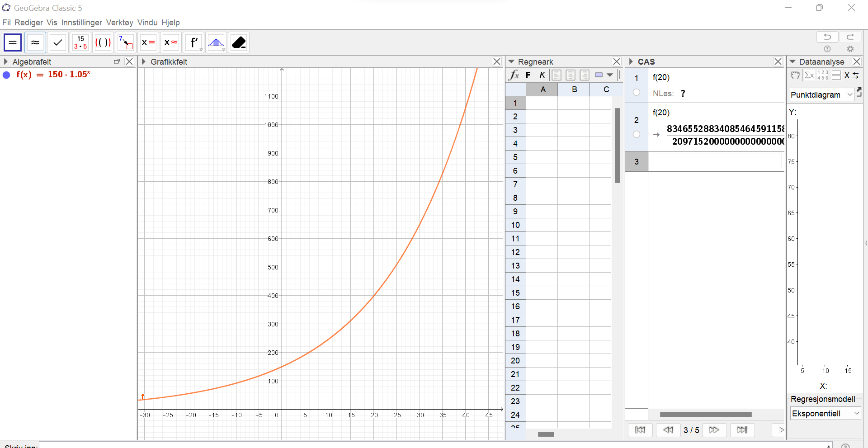This screenshot has width=868, height=448.
Task: Toggle the marble in CAS row 2
Action: click(x=637, y=134)
